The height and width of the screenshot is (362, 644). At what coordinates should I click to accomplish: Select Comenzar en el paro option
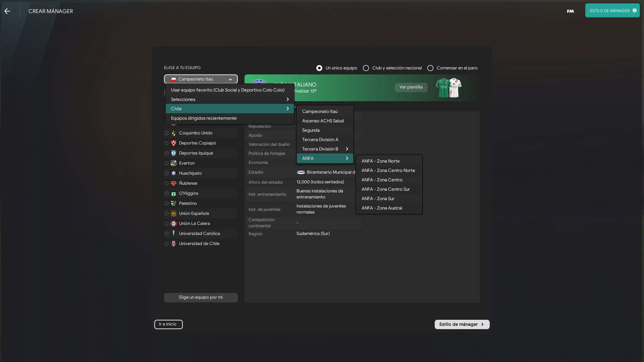pyautogui.click(x=430, y=68)
